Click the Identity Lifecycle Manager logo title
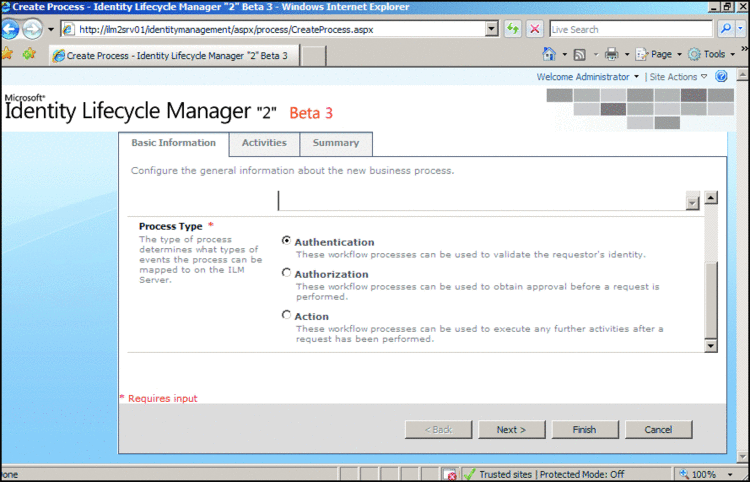The width and height of the screenshot is (750, 482). [x=168, y=110]
